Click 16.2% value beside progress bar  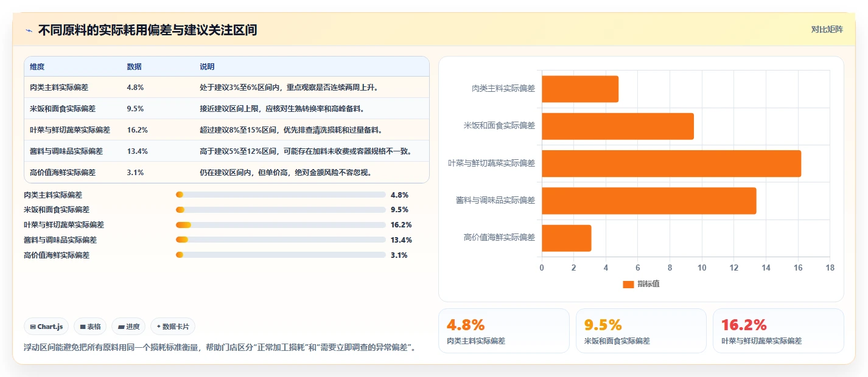coord(401,225)
